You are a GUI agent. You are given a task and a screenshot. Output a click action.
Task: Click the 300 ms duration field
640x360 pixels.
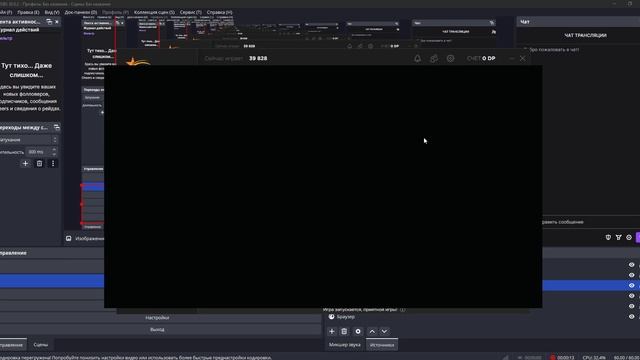pyautogui.click(x=38, y=152)
